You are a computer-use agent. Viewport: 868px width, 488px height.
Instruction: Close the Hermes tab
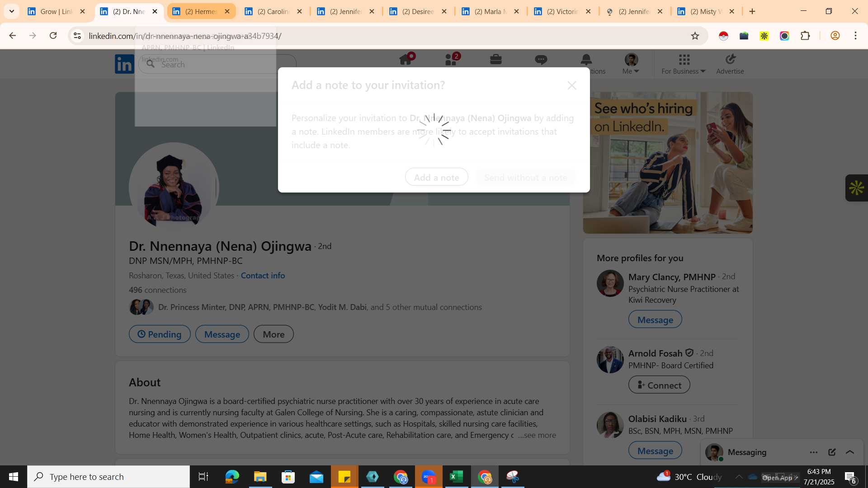point(227,11)
